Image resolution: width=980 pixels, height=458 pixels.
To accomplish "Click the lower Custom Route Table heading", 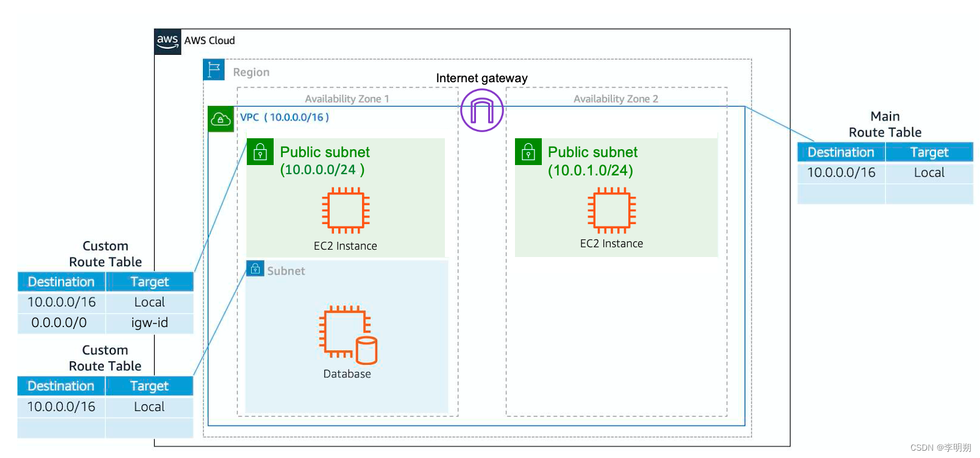I will pos(105,358).
